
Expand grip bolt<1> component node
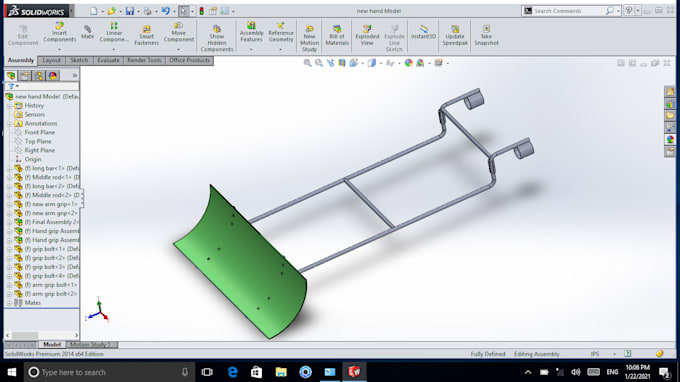[x=9, y=249]
